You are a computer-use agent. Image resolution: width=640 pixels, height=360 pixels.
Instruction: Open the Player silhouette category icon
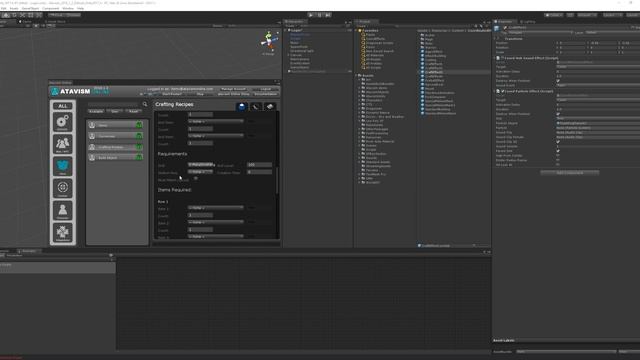click(62, 210)
